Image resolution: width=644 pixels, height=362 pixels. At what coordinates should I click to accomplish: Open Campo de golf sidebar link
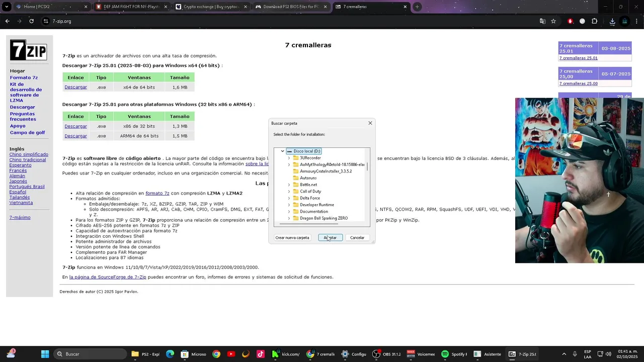click(x=27, y=133)
